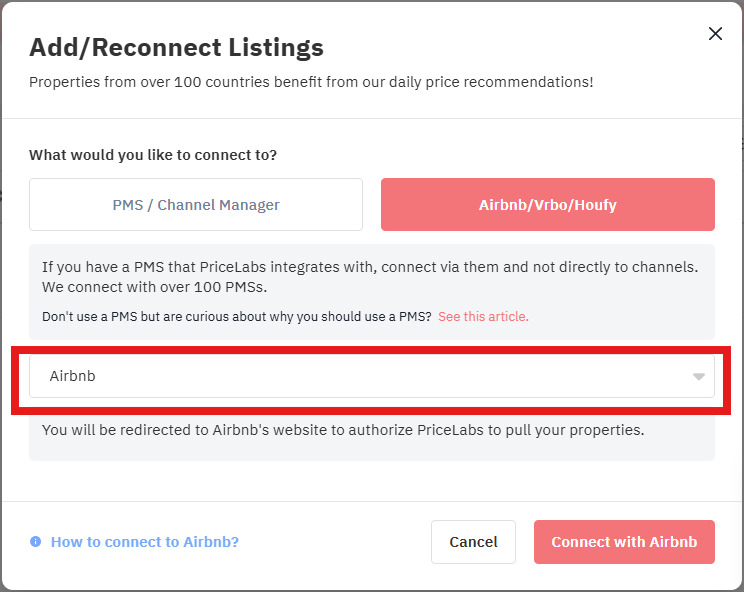Click the Connect with Airbnb button
This screenshot has height=592, width=744.
pos(624,542)
